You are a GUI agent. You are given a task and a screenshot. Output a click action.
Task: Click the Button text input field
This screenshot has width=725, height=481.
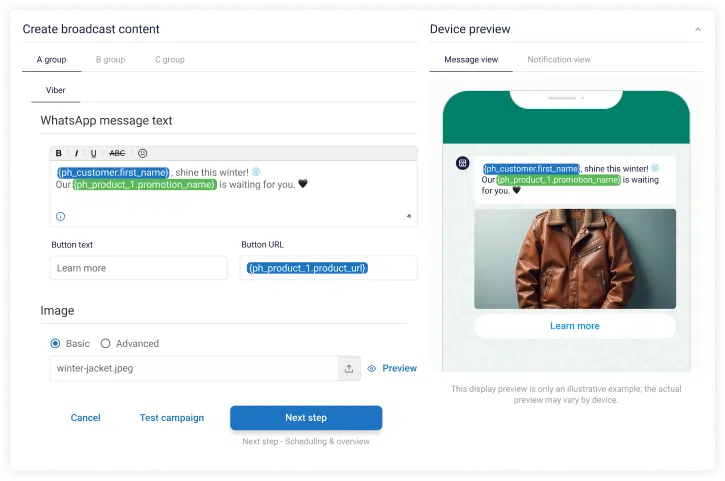click(x=138, y=268)
